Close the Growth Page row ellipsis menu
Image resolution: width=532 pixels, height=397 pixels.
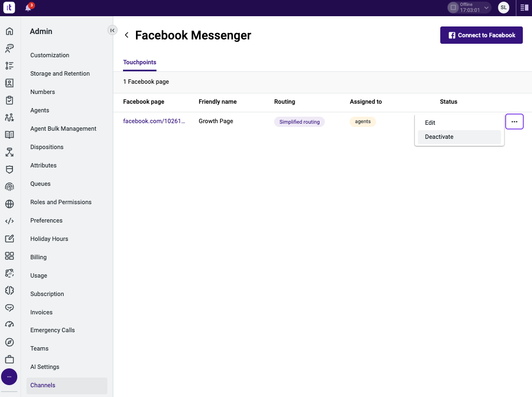[x=514, y=122]
